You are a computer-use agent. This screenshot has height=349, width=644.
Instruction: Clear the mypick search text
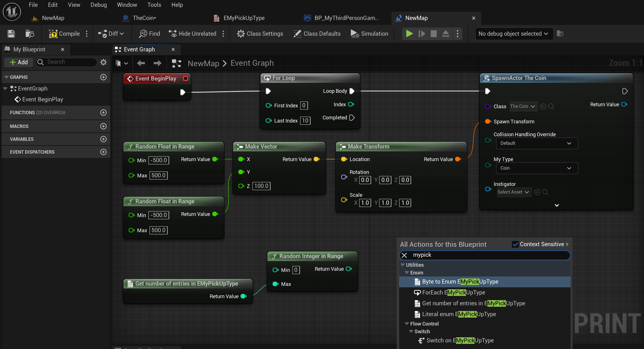pos(404,255)
